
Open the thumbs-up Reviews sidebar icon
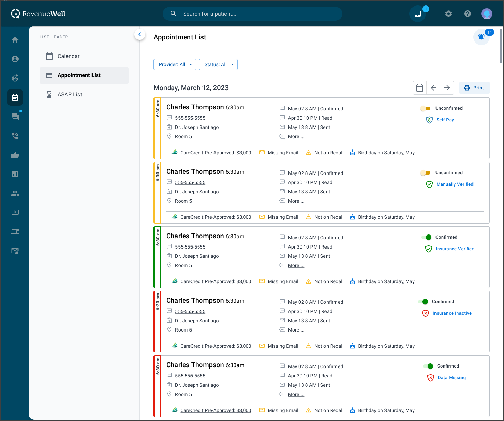click(x=15, y=155)
